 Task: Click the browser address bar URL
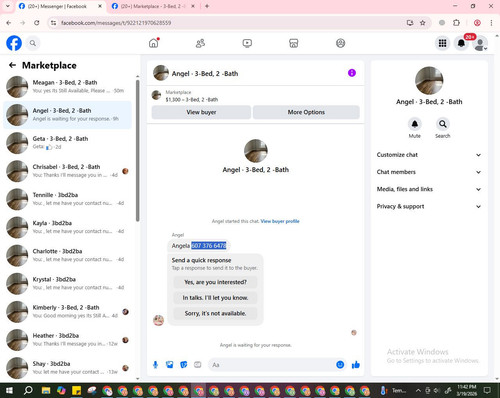116,23
